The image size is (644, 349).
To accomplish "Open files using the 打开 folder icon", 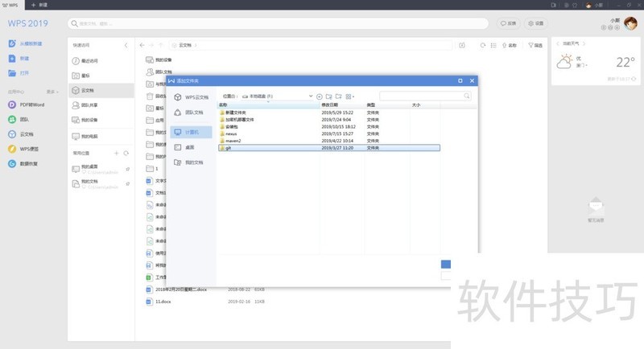I will click(x=12, y=73).
